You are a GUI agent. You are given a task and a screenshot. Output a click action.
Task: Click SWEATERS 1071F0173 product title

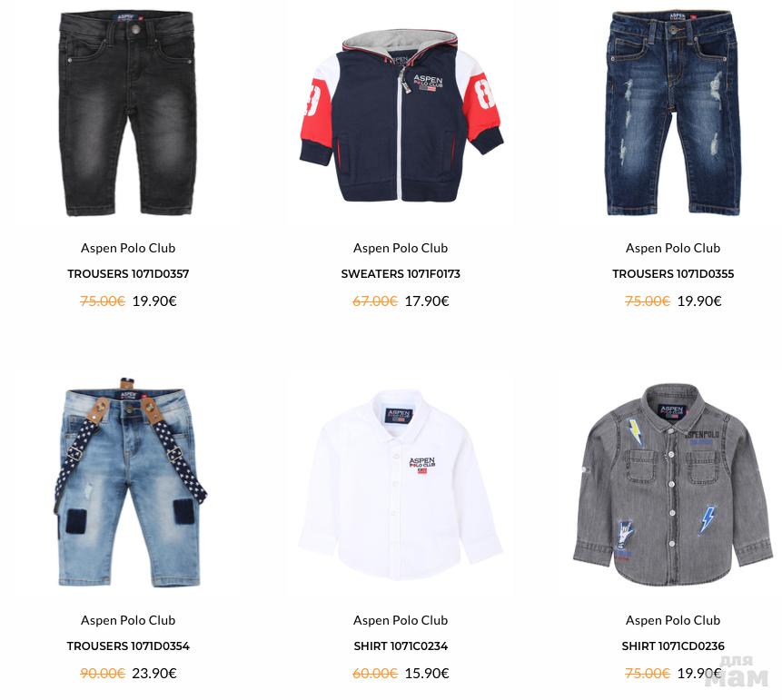(401, 273)
